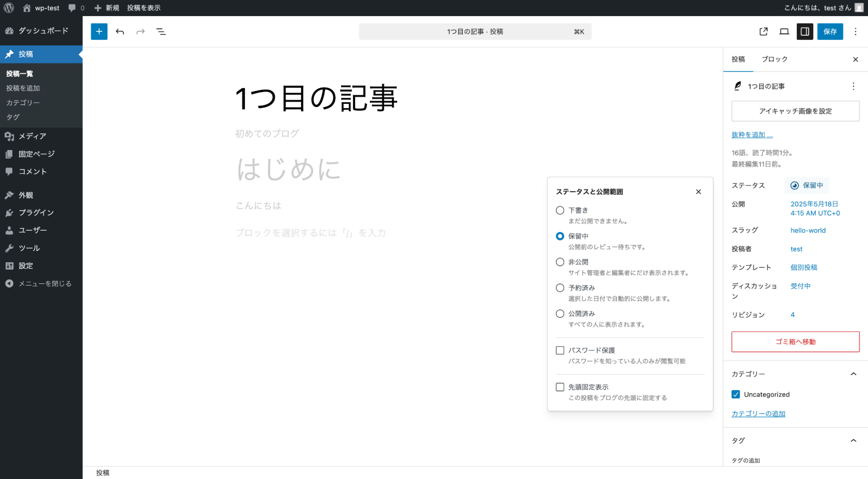Click the undo arrow icon
The image size is (868, 479).
120,31
